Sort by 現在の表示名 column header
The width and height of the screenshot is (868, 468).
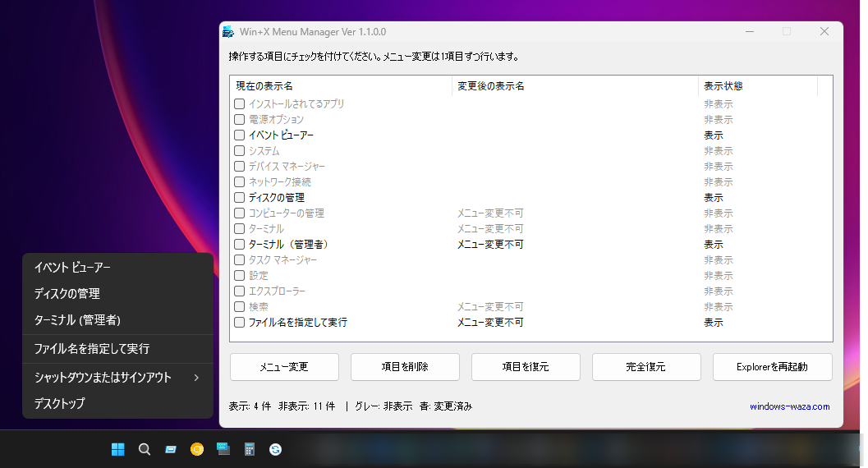coord(342,86)
